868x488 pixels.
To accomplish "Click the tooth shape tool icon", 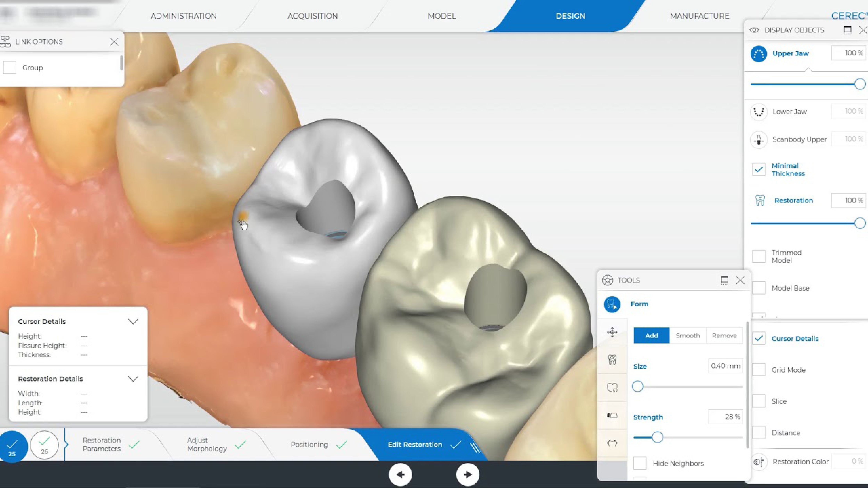I will pyautogui.click(x=612, y=360).
